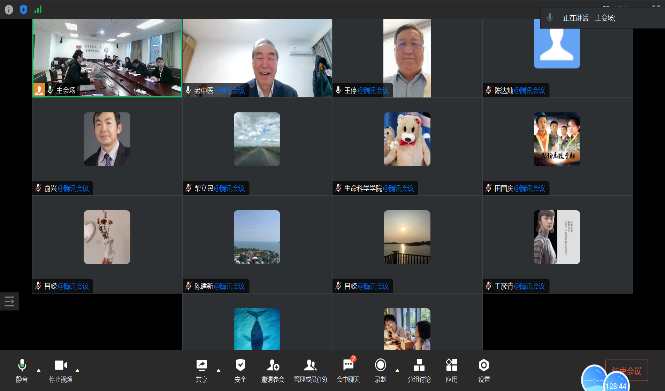Open the security shield icon
This screenshot has width=665, height=391.
pyautogui.click(x=240, y=370)
